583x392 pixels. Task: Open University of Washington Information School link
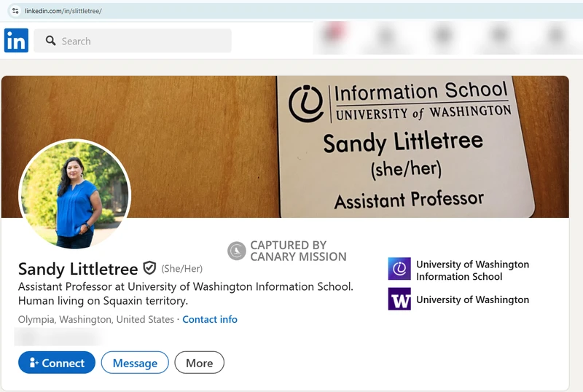pos(472,270)
